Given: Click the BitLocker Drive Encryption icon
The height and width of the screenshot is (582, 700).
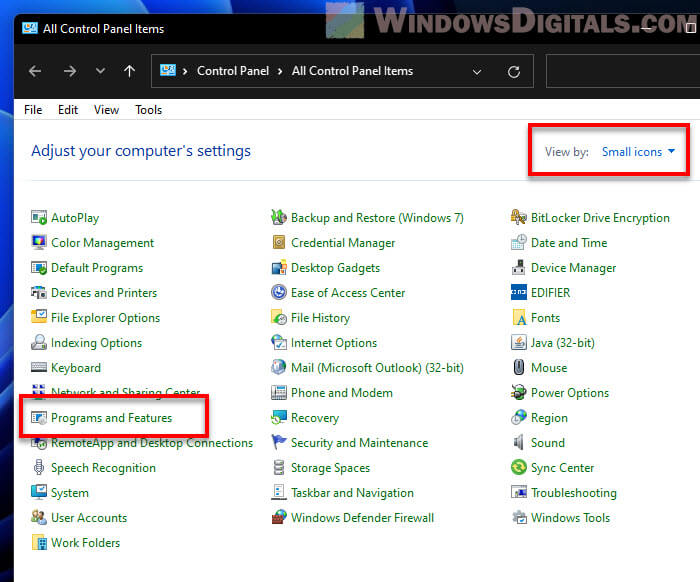Looking at the screenshot, I should (519, 218).
